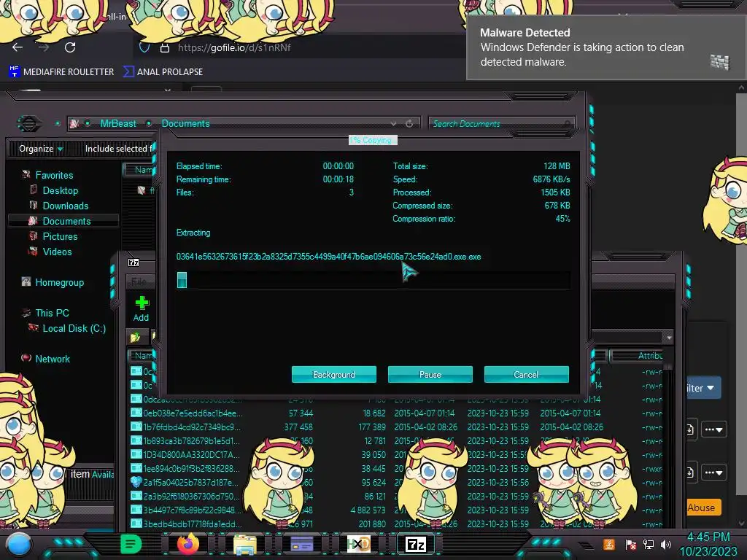Click the extraction progress bar
Screen dimensions: 747x560
click(373, 280)
